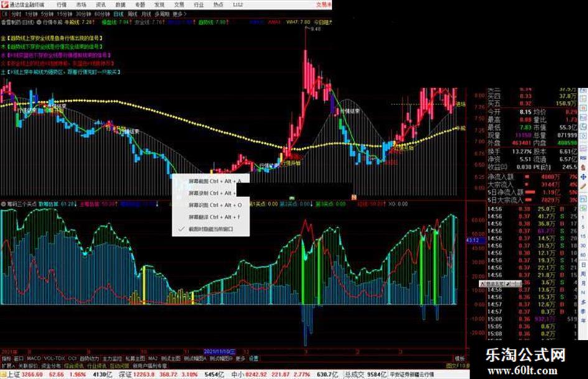Viewport: 588px width, 379px height.
Task: Switch to 5分钟 period
Action: (x=47, y=14)
